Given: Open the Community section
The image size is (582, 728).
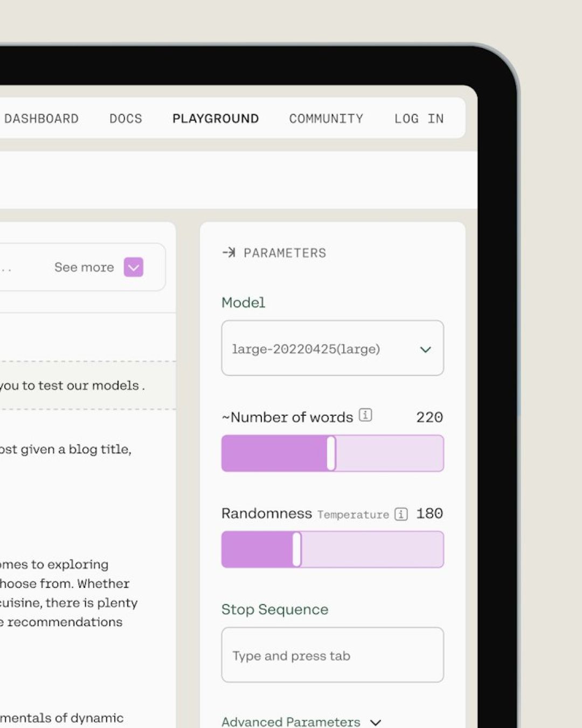Looking at the screenshot, I should (326, 119).
